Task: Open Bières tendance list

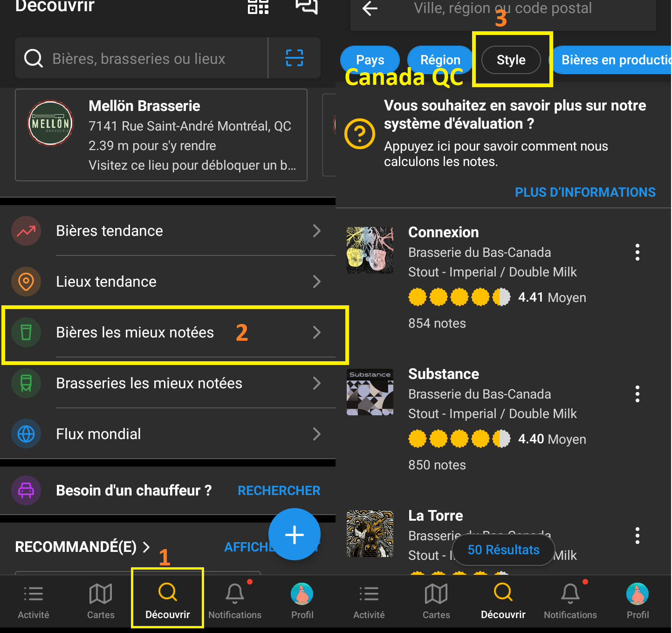Action: (x=168, y=231)
